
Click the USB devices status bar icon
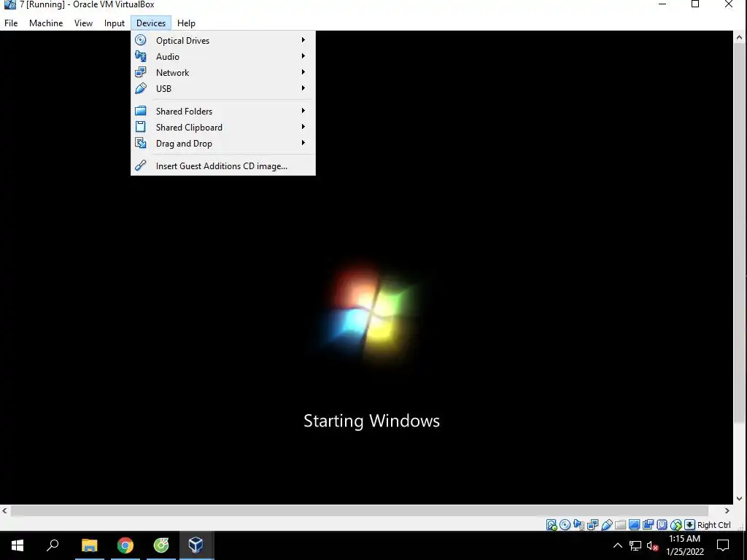[x=606, y=525]
